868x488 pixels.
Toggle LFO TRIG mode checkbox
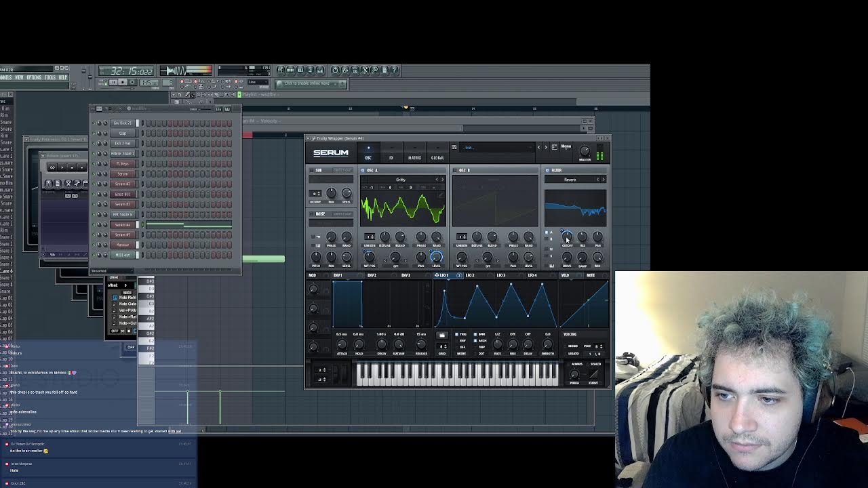[x=456, y=335]
